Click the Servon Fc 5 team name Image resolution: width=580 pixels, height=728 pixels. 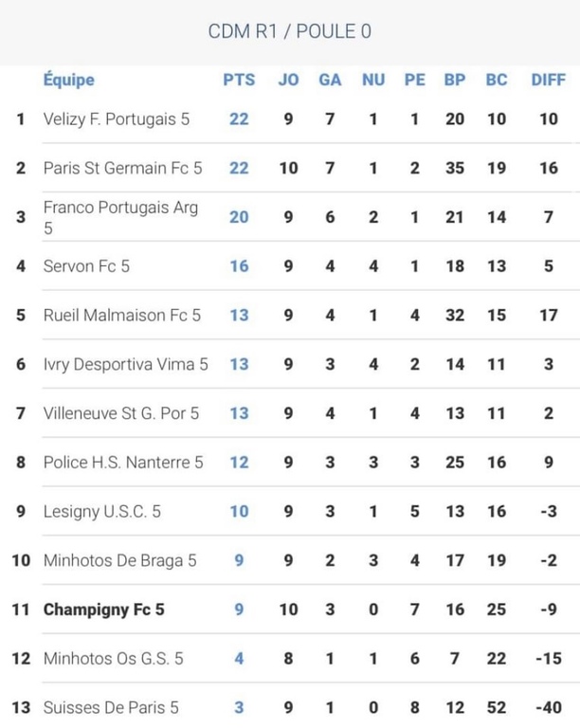[86, 266]
